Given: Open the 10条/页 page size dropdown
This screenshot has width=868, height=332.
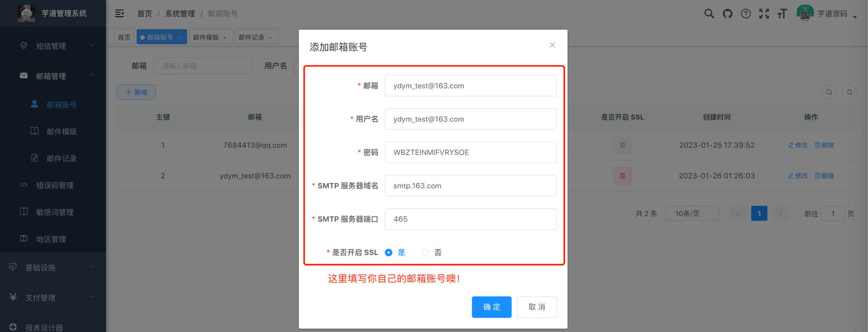Looking at the screenshot, I should point(692,214).
